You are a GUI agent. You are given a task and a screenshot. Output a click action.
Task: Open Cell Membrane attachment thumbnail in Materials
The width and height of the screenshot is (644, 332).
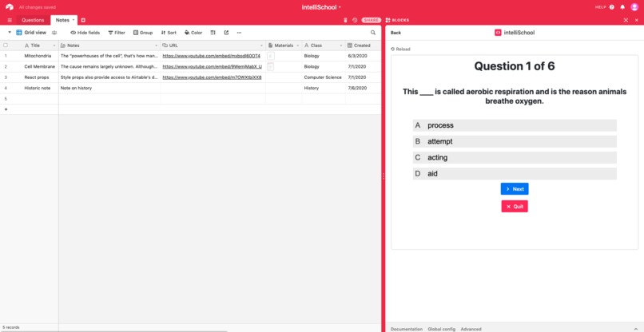(x=271, y=66)
